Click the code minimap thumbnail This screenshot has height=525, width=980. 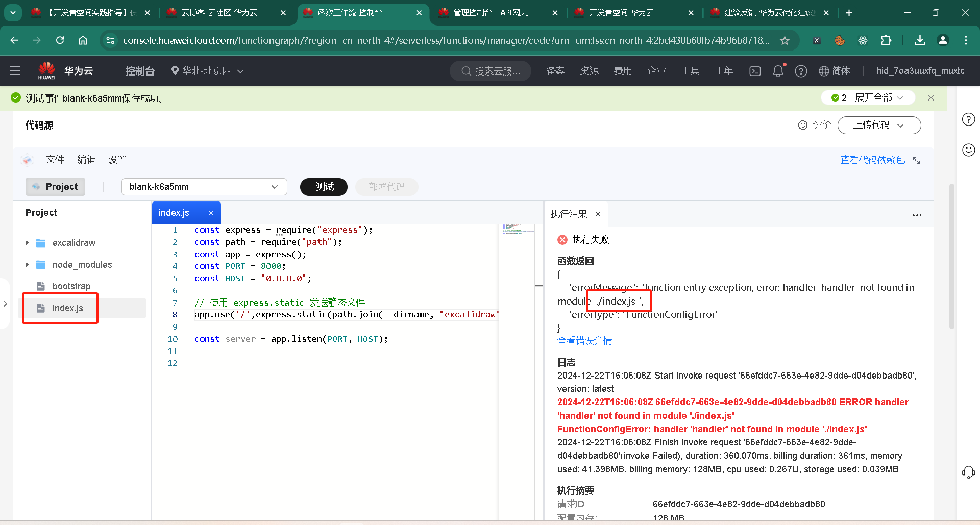click(x=518, y=229)
